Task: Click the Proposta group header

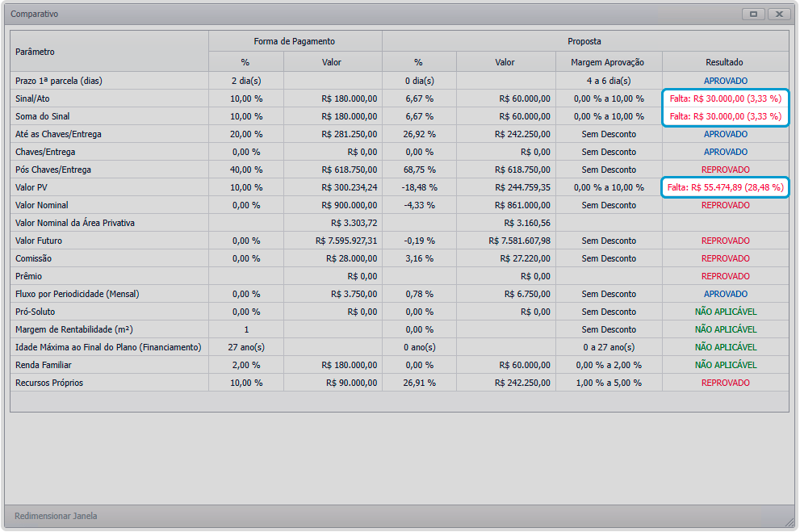Action: 584,41
